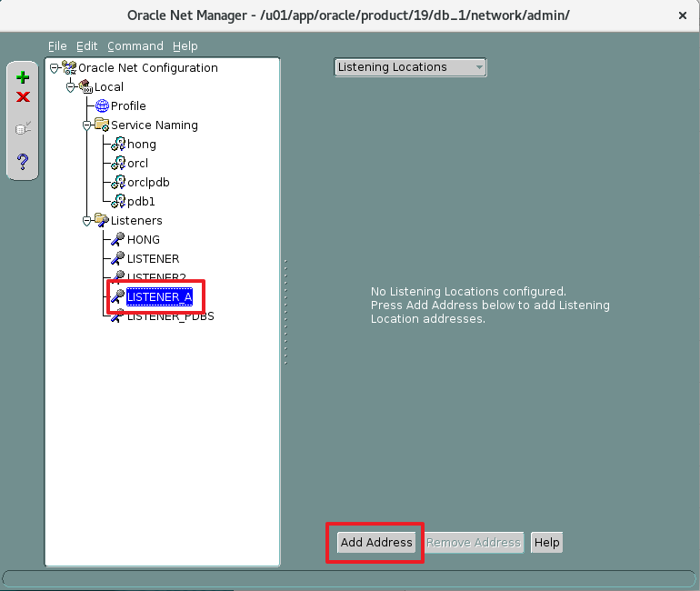Click the green plus create icon
Image resolution: width=700 pixels, height=591 pixels.
(x=23, y=77)
